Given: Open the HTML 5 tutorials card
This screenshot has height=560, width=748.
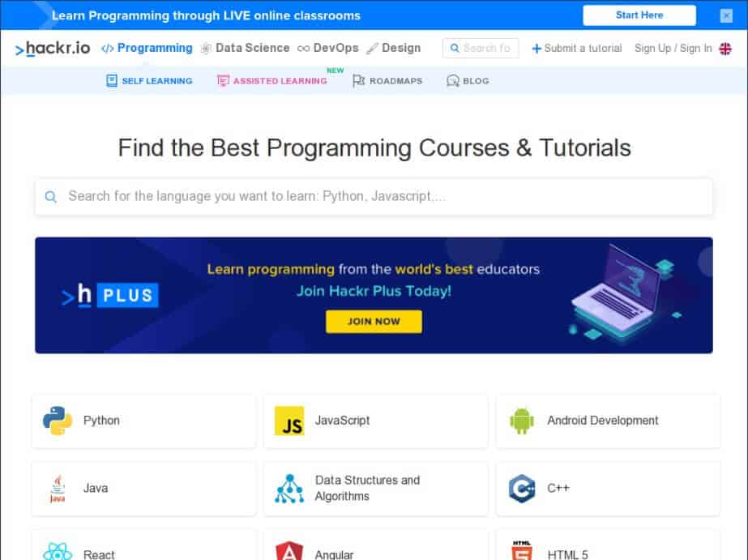Looking at the screenshot, I should click(609, 545).
